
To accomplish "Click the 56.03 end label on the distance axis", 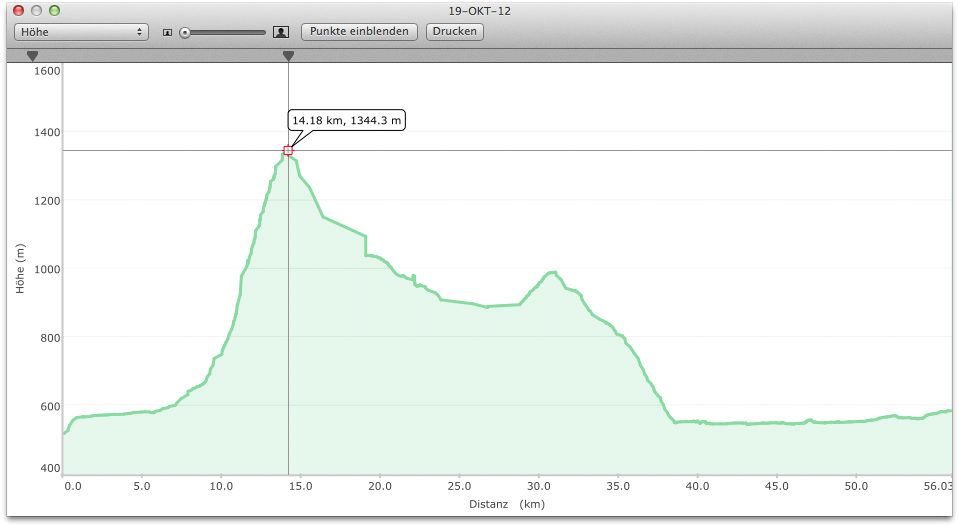I will tap(937, 487).
